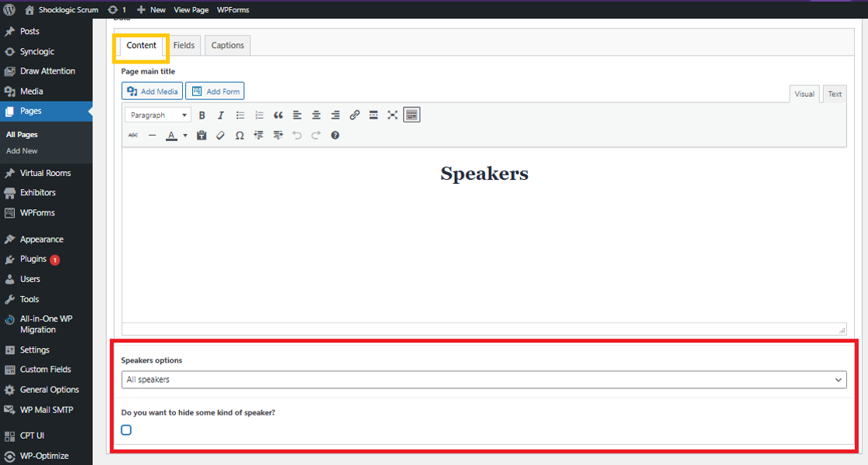The width and height of the screenshot is (868, 465).
Task: Align text center
Action: point(316,115)
